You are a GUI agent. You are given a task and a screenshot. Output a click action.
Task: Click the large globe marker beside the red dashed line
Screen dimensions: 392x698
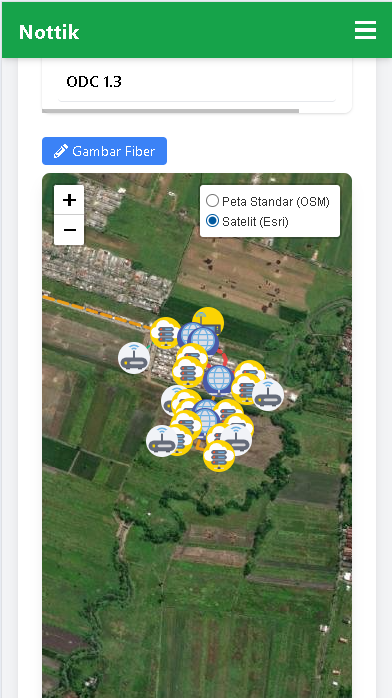pyautogui.click(x=218, y=380)
